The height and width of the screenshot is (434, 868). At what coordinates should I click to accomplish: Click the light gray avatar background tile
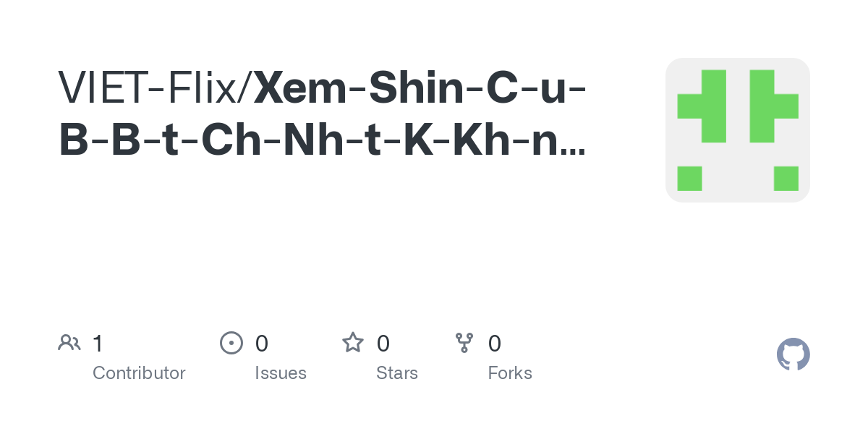[x=738, y=130]
